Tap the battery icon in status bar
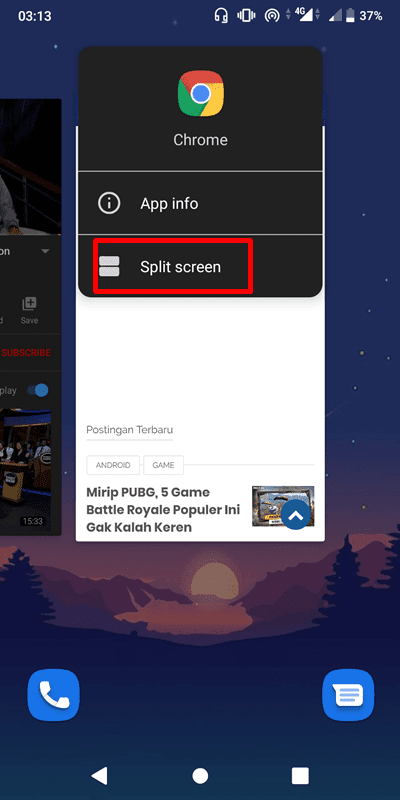 coord(350,16)
